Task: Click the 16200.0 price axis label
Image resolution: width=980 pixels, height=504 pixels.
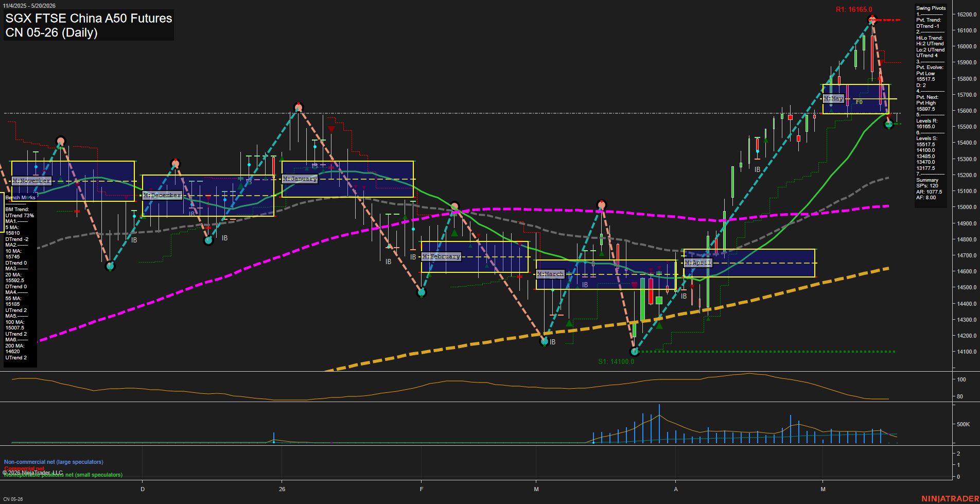Action: [x=967, y=14]
